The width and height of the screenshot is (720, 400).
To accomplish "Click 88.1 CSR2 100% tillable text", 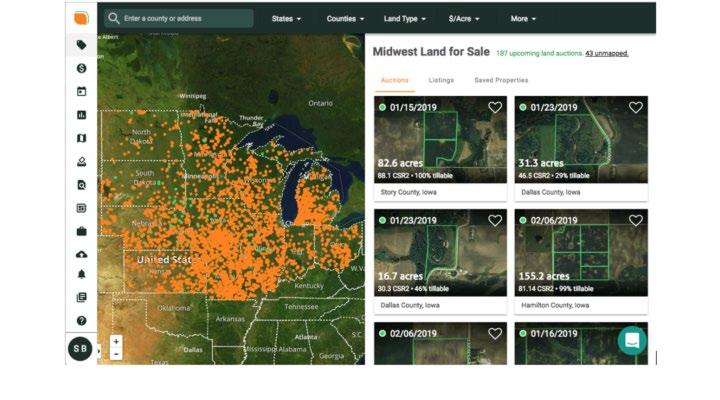I will 415,175.
